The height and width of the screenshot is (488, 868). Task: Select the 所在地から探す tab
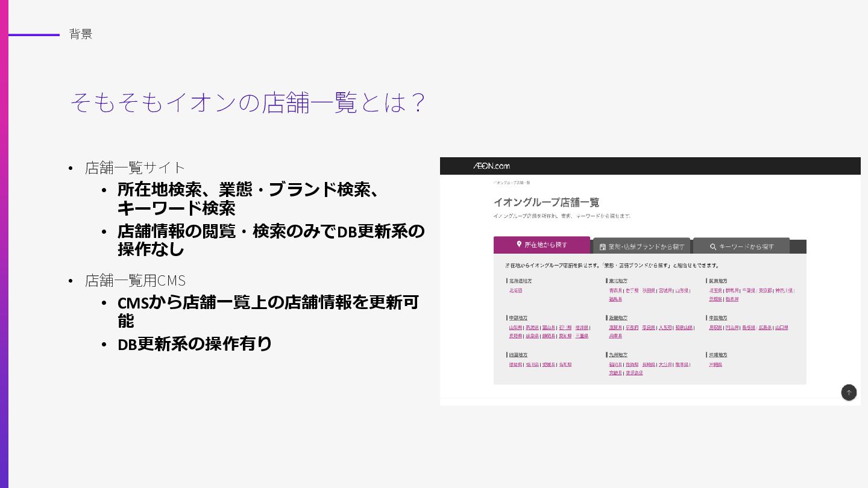click(542, 245)
